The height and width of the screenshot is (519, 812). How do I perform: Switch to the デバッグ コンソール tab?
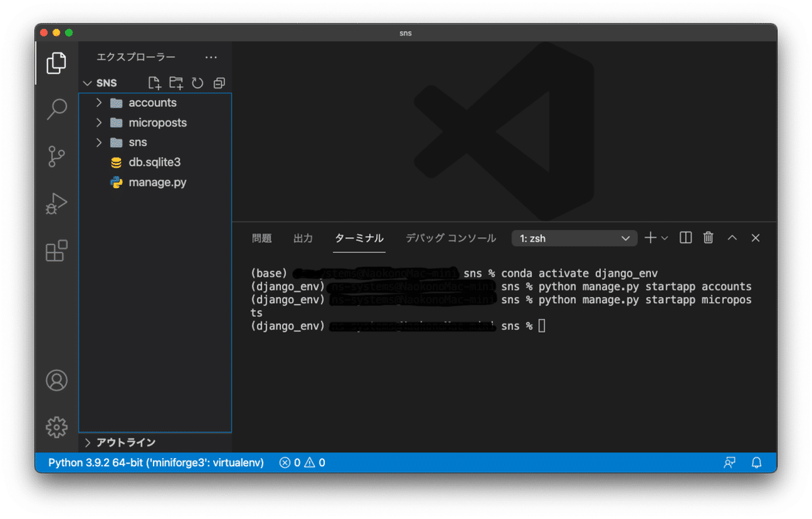pos(451,238)
